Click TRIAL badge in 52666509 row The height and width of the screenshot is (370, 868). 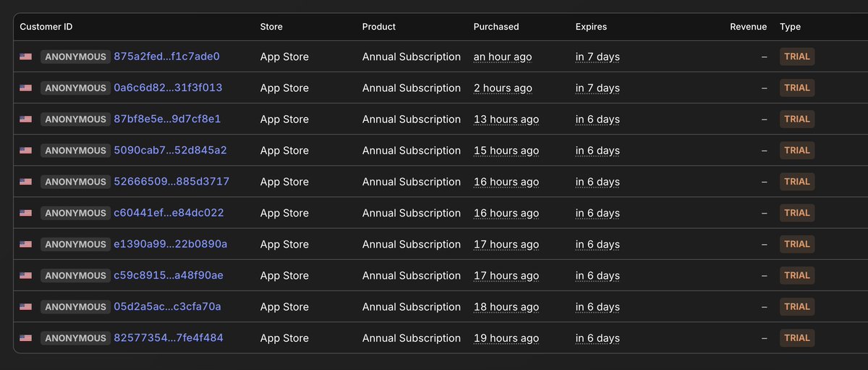point(797,181)
